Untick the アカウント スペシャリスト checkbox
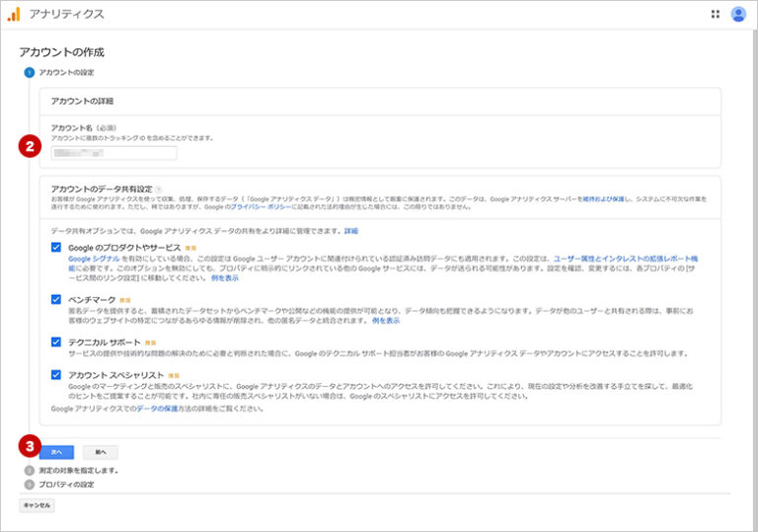The width and height of the screenshot is (758, 532). [x=56, y=375]
